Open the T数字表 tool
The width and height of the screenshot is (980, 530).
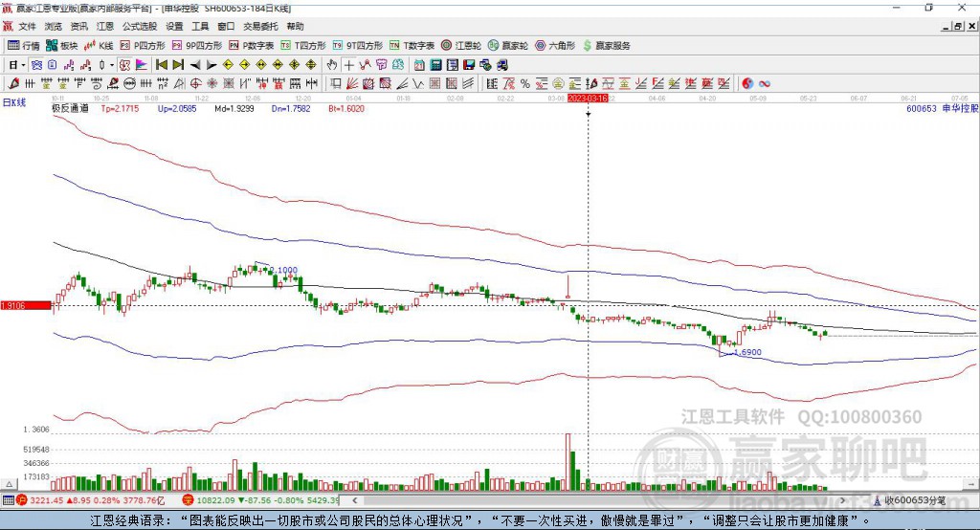tap(412, 46)
